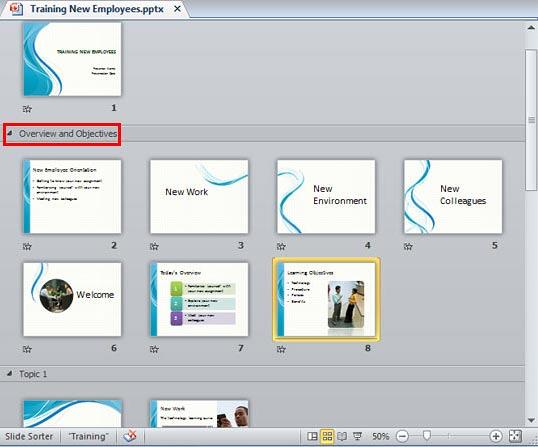Click the 'Training' theme name in status bar

pyautogui.click(x=88, y=436)
